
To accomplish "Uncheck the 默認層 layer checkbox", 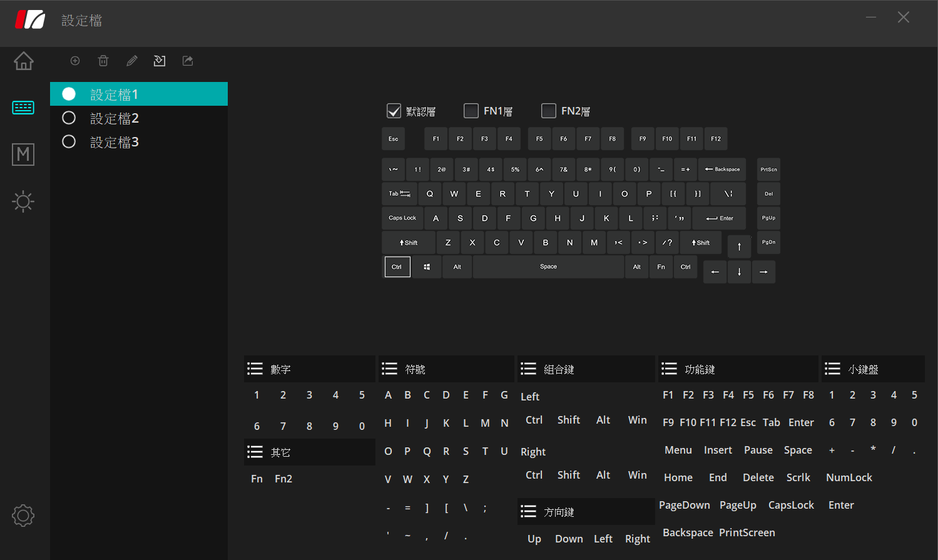I will 394,111.
